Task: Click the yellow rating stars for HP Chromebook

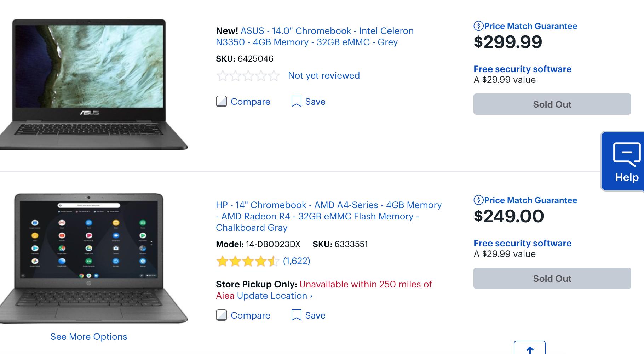Action: coord(248,261)
